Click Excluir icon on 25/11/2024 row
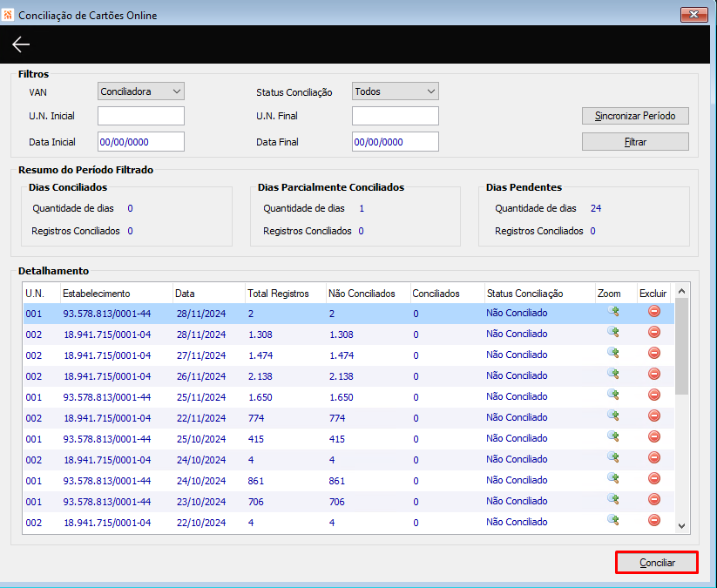This screenshot has width=717, height=588. pyautogui.click(x=654, y=395)
